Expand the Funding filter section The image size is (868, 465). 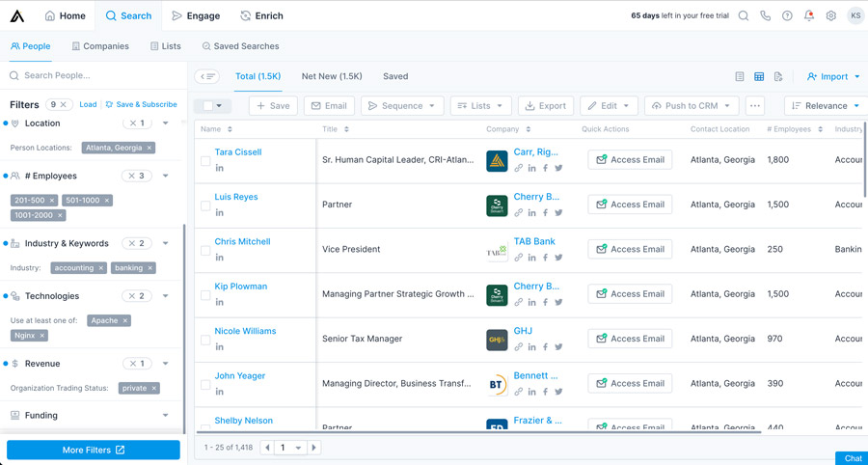point(166,416)
